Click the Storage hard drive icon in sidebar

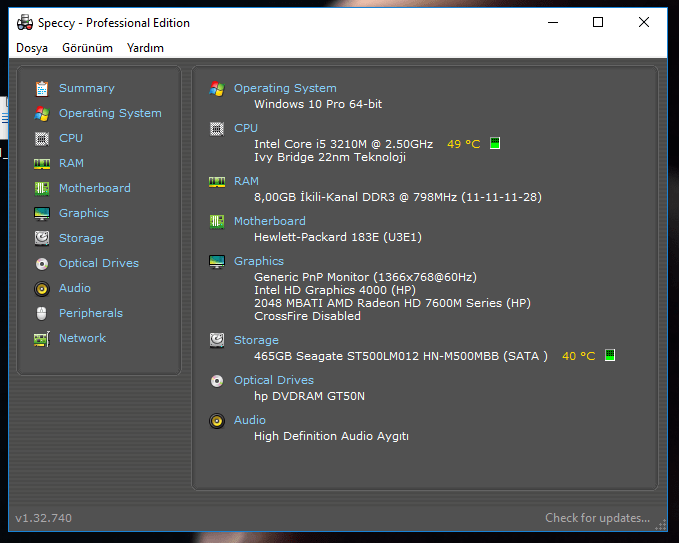pos(42,238)
